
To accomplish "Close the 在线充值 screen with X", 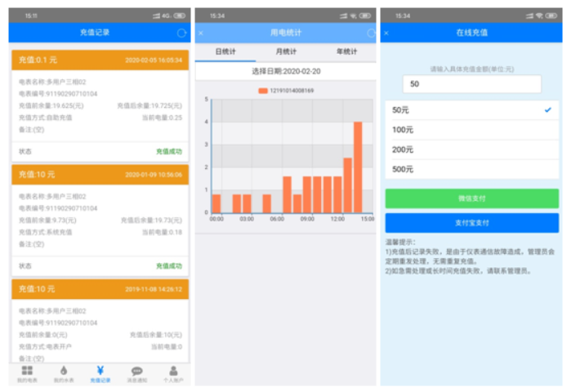I will point(386,33).
